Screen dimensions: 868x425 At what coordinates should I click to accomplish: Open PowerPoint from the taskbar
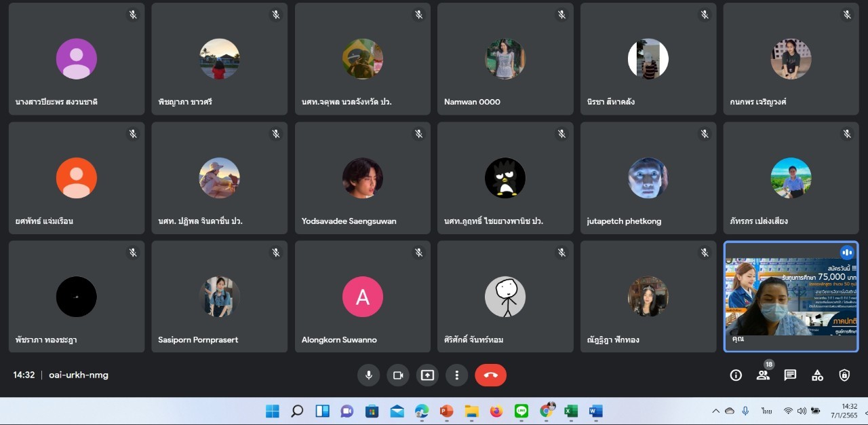pos(446,411)
